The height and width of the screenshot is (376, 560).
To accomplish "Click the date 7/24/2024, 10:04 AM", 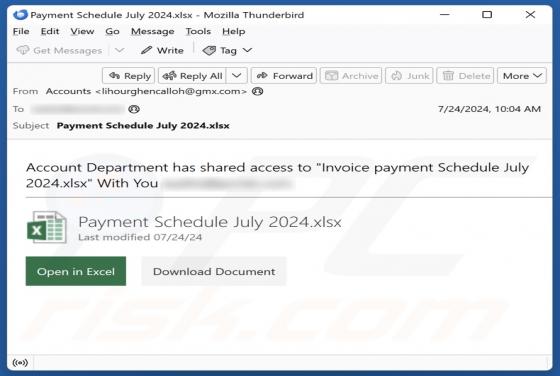I will pos(489,109).
